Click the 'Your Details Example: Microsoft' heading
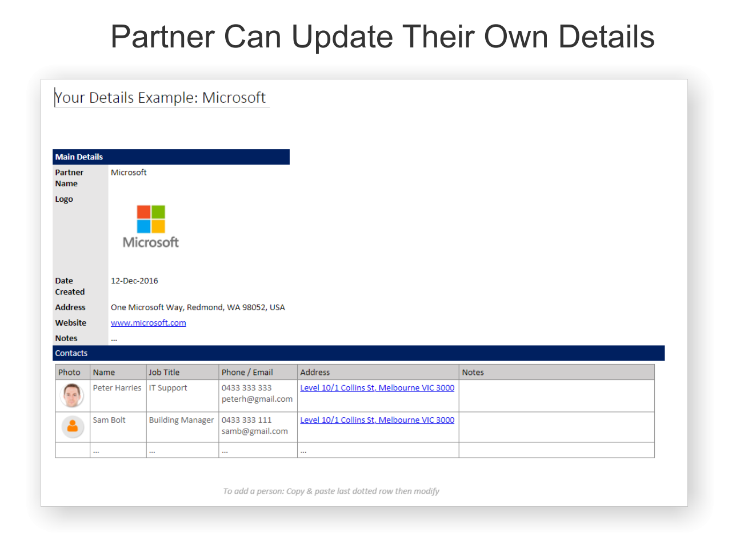This screenshot has width=740, height=560. tap(161, 98)
